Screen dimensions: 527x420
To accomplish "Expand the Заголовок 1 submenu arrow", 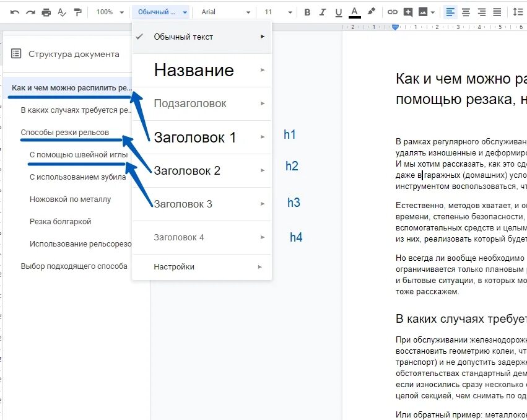I will (x=263, y=137).
